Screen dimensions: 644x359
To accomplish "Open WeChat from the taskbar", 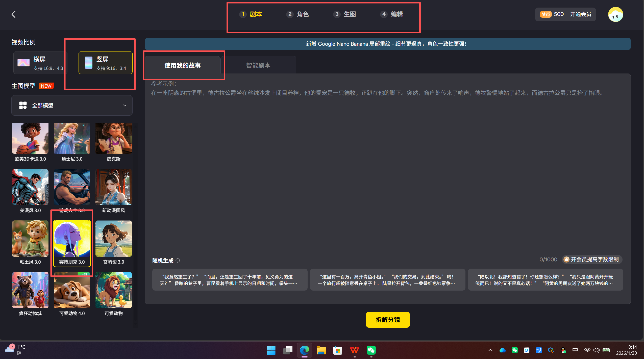I will coord(371,350).
